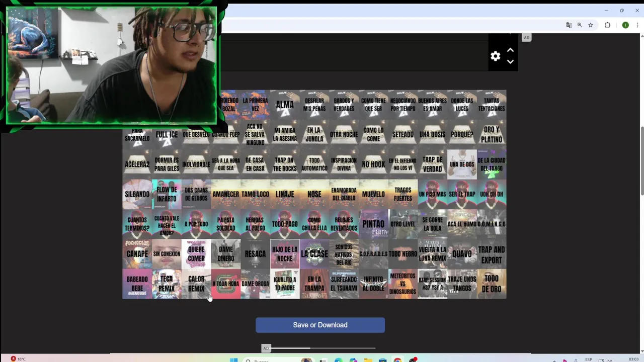Pick the QUE DESVELO tile
Image resolution: width=644 pixels, height=362 pixels.
[196, 134]
